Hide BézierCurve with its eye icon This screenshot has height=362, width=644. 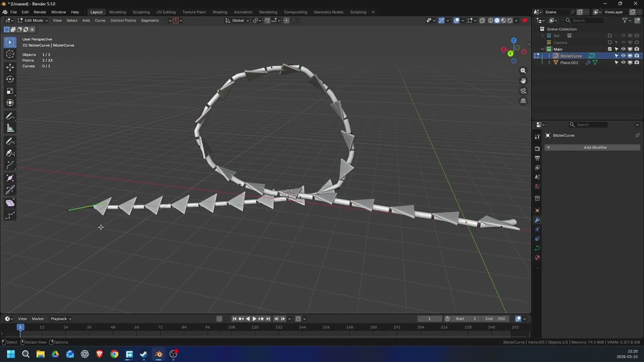coord(623,56)
